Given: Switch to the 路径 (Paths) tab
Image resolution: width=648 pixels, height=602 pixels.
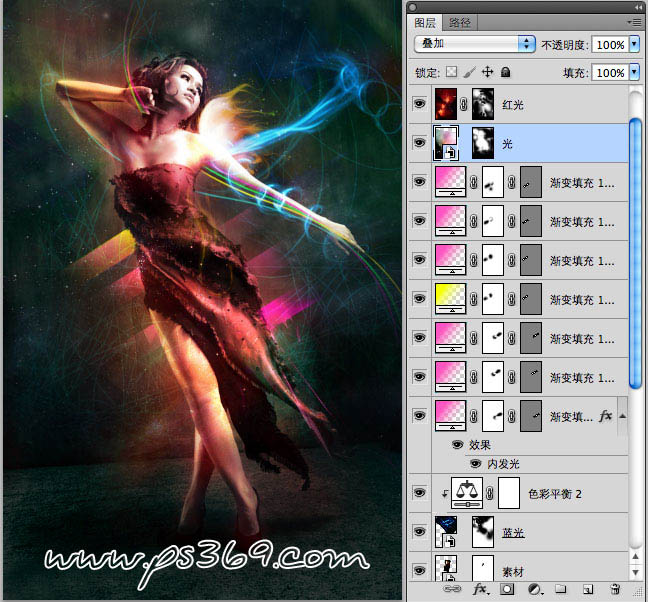Looking at the screenshot, I should coord(460,23).
